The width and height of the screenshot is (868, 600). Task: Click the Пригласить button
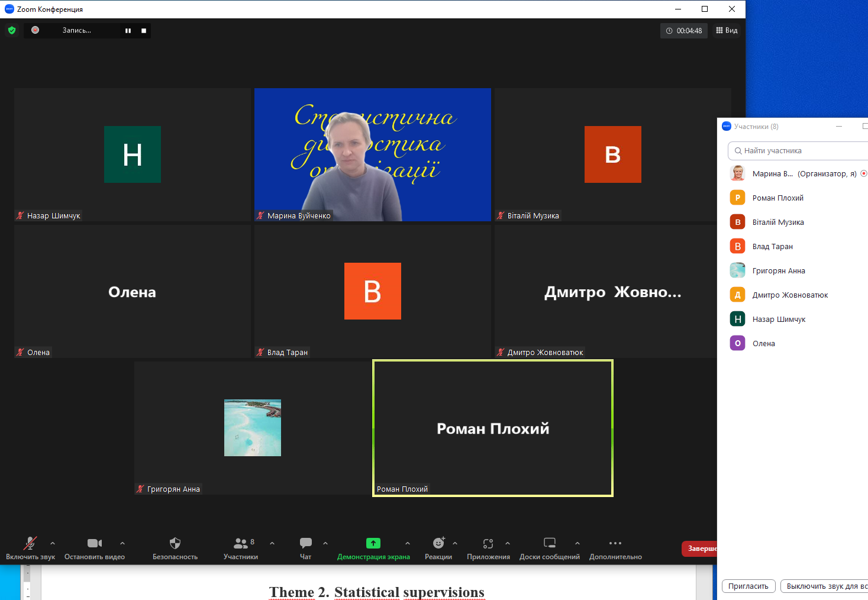(748, 586)
